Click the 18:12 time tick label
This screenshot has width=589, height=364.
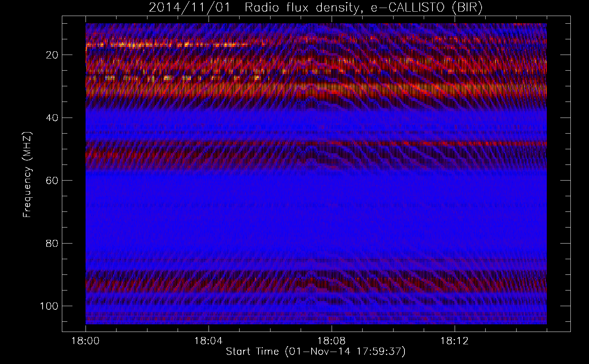click(x=454, y=341)
